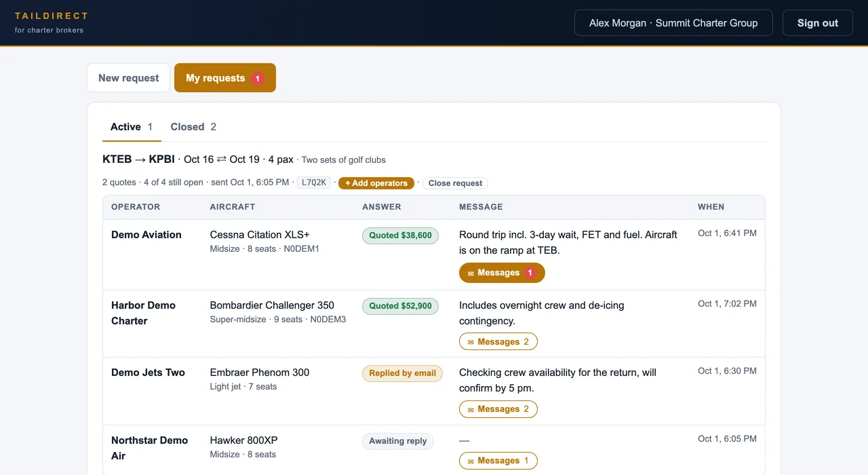868x475 pixels.
Task: Open Demo Jets Two Messages button
Action: (498, 409)
